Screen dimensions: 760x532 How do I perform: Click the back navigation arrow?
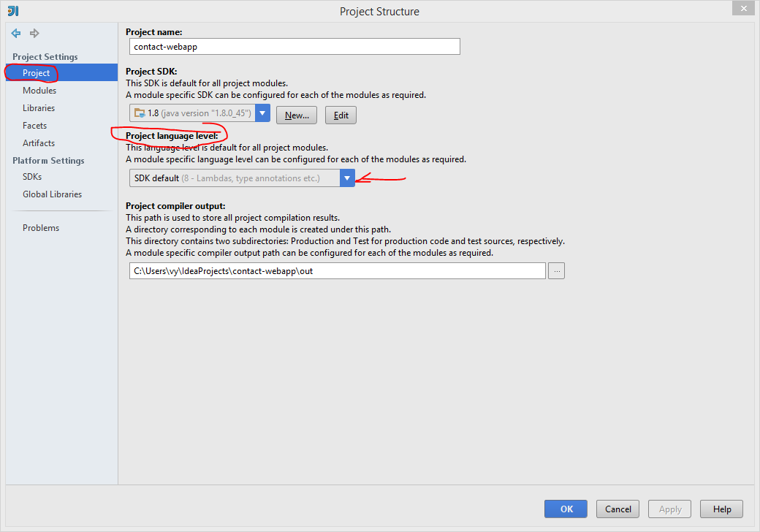(16, 33)
